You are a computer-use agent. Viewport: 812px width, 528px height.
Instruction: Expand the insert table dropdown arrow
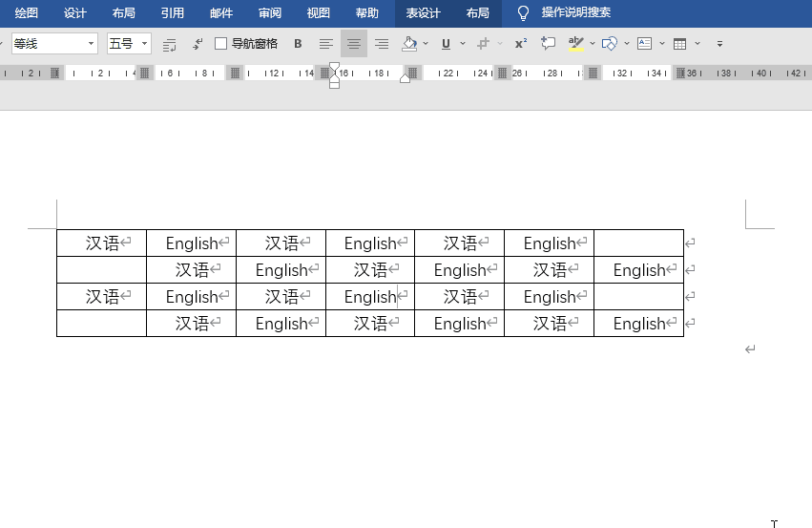pyautogui.click(x=697, y=44)
